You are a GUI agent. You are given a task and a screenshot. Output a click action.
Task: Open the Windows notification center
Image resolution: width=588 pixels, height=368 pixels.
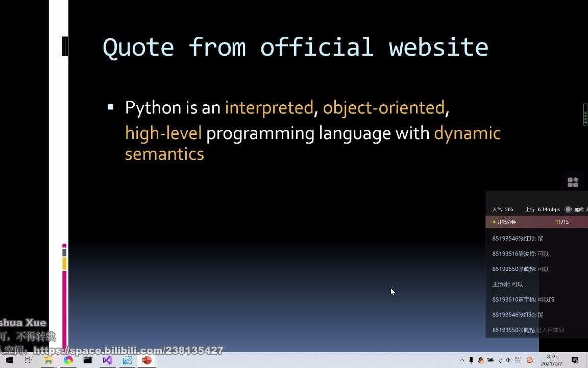(x=575, y=360)
